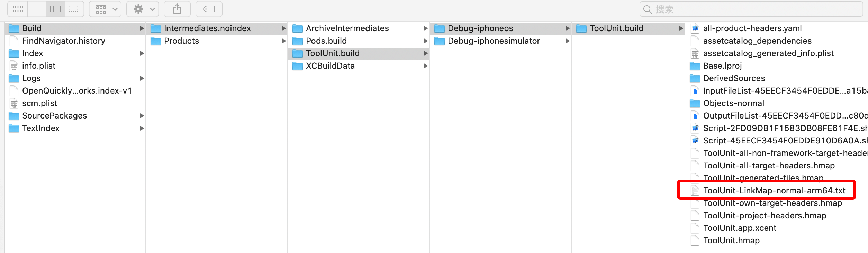Switch to list view mode
Screen dimensions: 868x253
(37, 9)
